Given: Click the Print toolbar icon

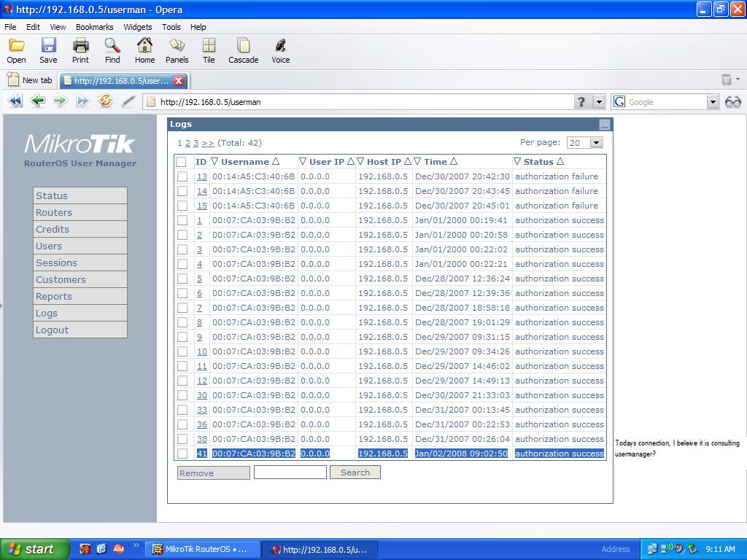Looking at the screenshot, I should [80, 46].
